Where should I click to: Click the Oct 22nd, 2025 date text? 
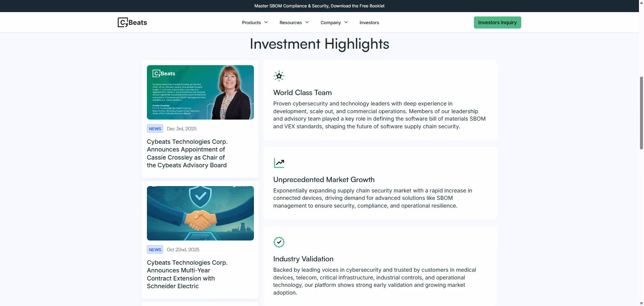coord(183,250)
